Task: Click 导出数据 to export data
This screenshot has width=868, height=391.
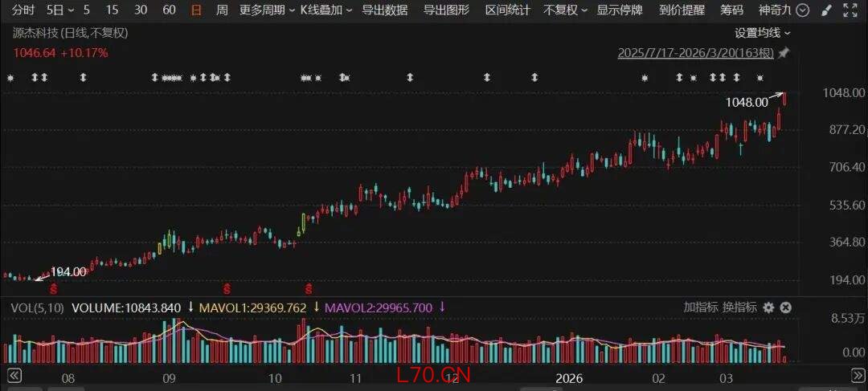Action: [384, 10]
